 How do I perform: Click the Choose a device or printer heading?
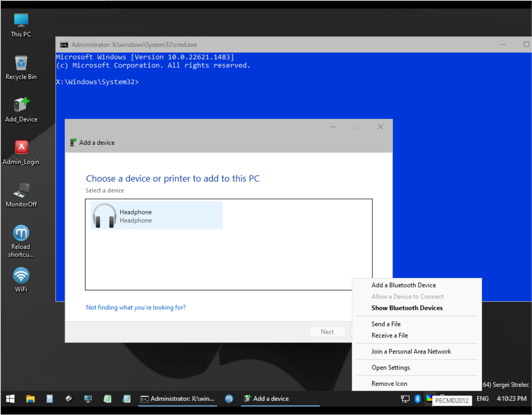[x=173, y=178]
